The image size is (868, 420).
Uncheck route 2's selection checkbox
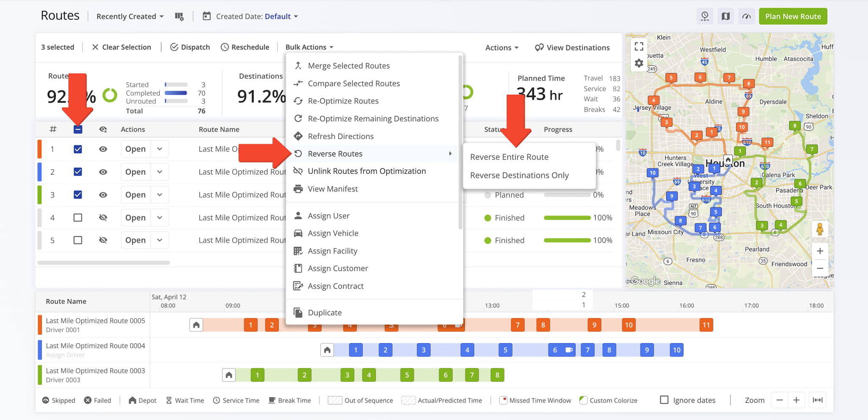coord(78,171)
